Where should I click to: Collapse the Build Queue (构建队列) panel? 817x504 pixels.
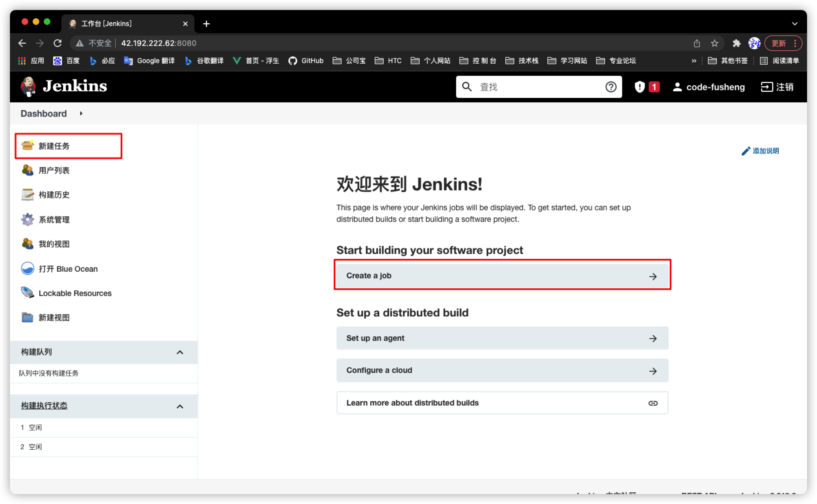tap(180, 352)
